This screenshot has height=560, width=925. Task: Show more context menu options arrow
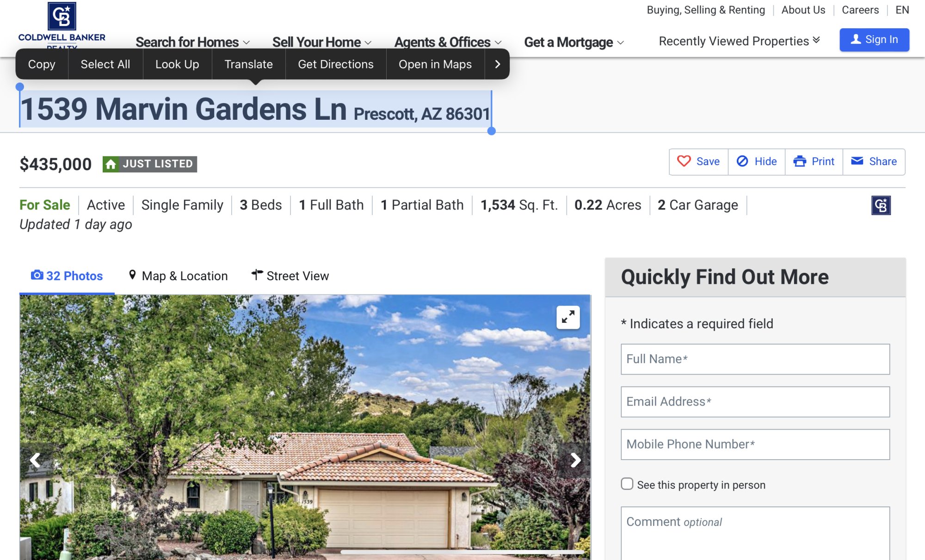[x=497, y=64]
